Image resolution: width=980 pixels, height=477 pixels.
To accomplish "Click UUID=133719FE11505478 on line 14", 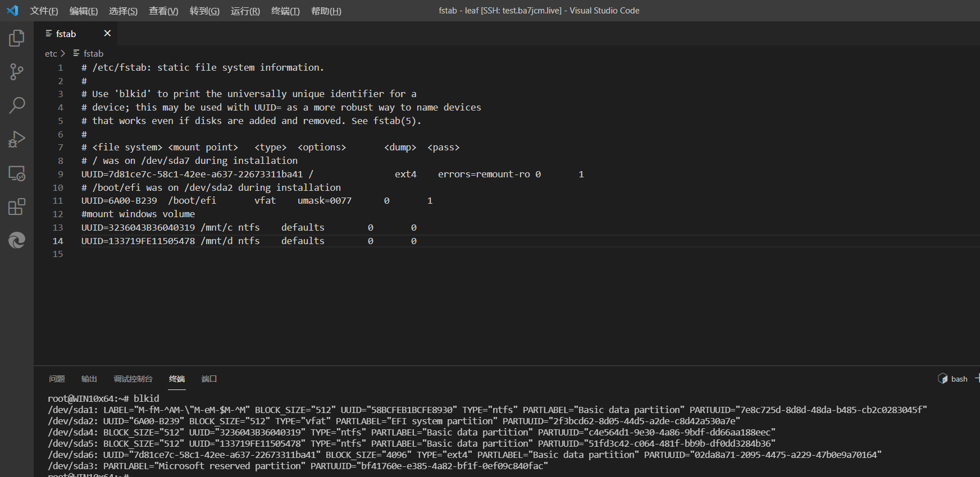I will coord(138,241).
